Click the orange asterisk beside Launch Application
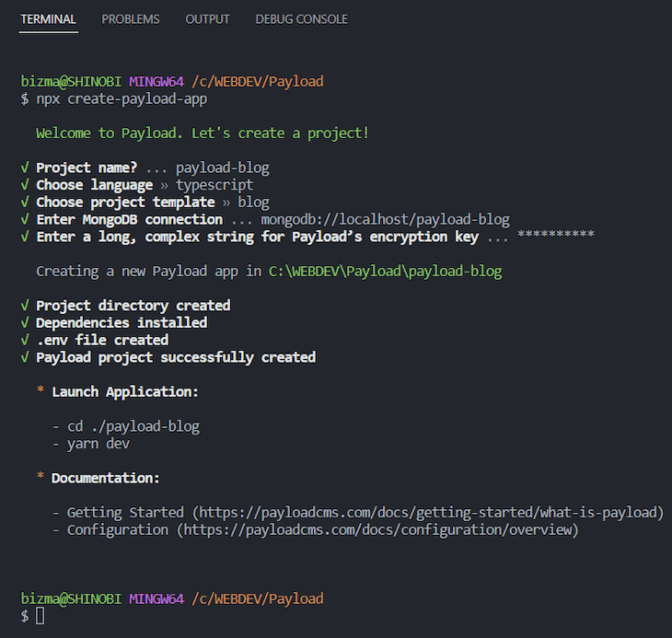Viewport: 672px width, 638px height. tap(41, 390)
